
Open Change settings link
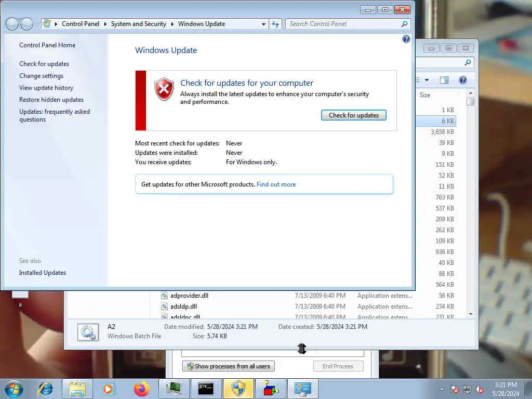[42, 76]
